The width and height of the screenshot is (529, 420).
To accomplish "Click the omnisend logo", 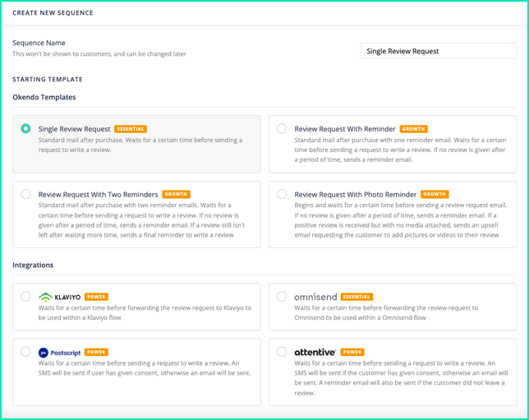I will [315, 297].
